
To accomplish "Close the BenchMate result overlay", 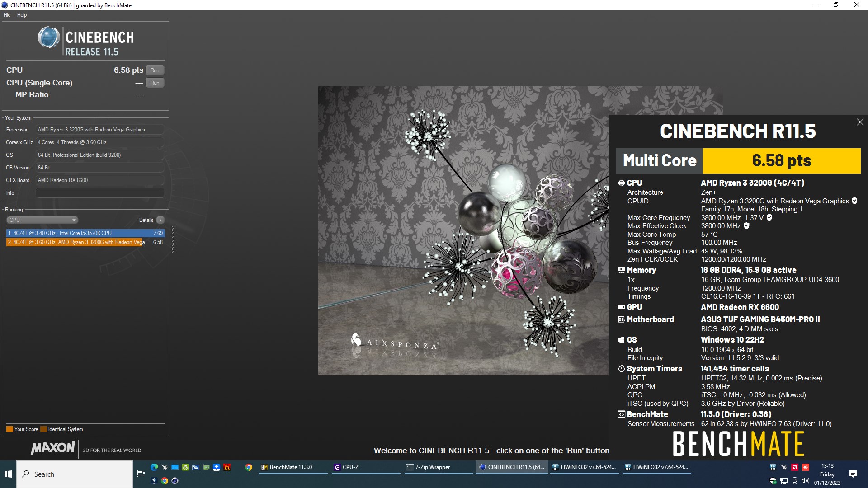I will tap(860, 122).
